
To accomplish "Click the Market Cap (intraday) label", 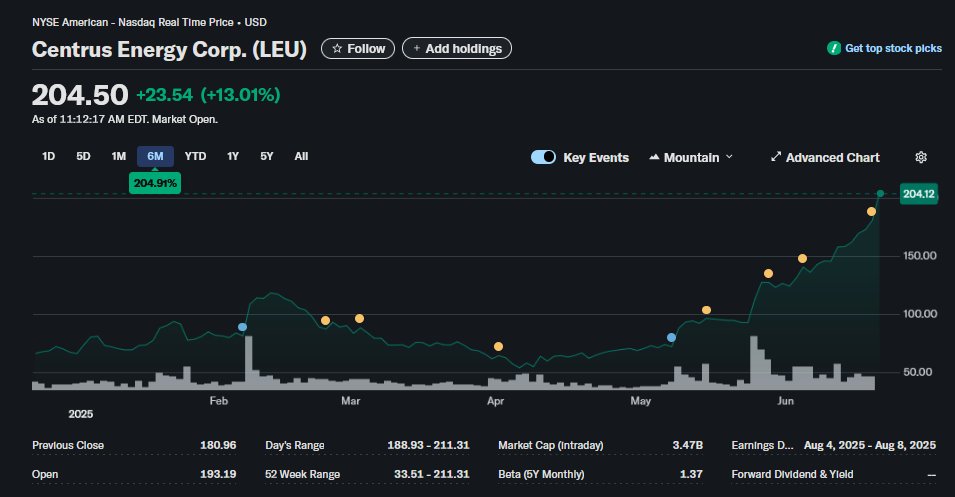I will pyautogui.click(x=551, y=445).
